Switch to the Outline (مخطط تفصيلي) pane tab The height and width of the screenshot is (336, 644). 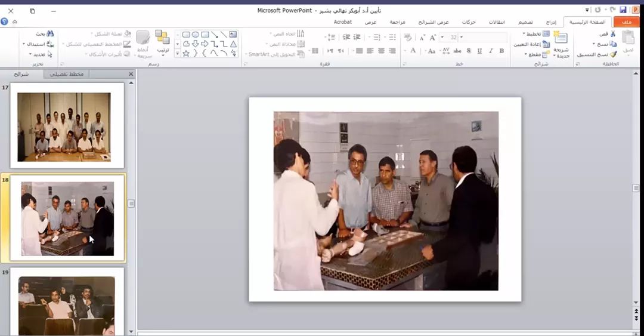[x=67, y=74]
